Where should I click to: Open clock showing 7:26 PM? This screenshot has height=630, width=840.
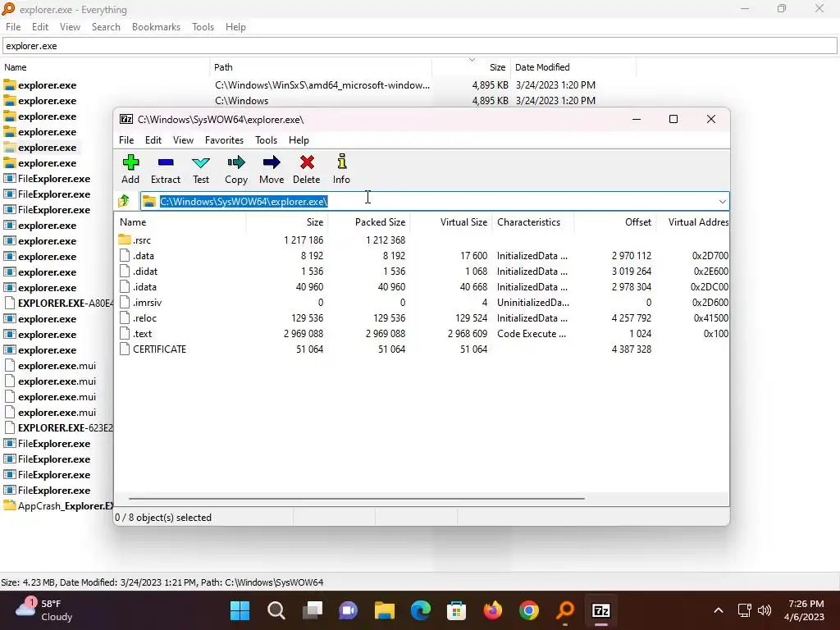coord(804,610)
